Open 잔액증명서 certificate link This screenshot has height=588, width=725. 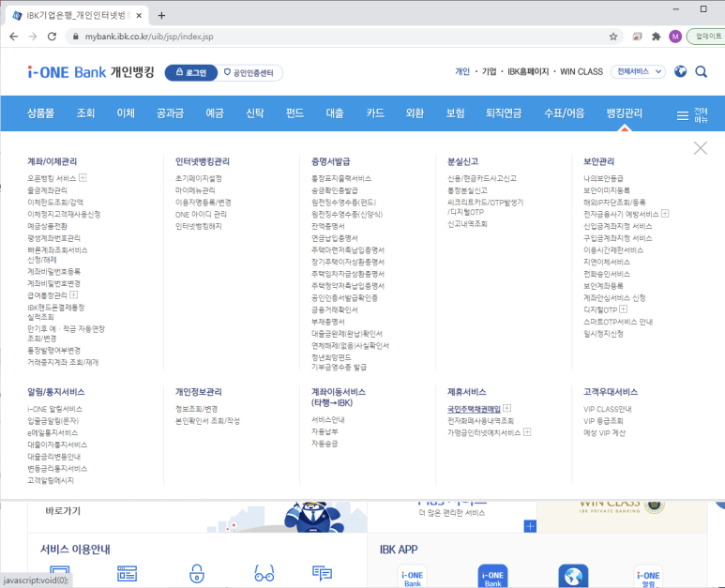click(328, 226)
